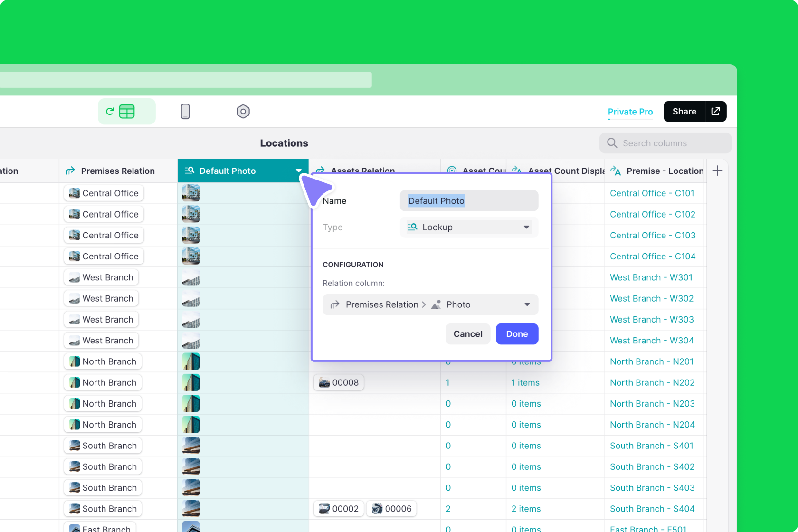Click the search magnifier in Search columns box
Viewport: 798px width, 532px height.
(x=612, y=143)
